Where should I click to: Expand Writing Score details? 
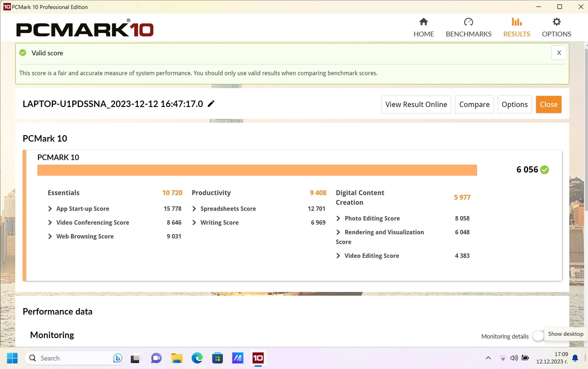(x=194, y=223)
